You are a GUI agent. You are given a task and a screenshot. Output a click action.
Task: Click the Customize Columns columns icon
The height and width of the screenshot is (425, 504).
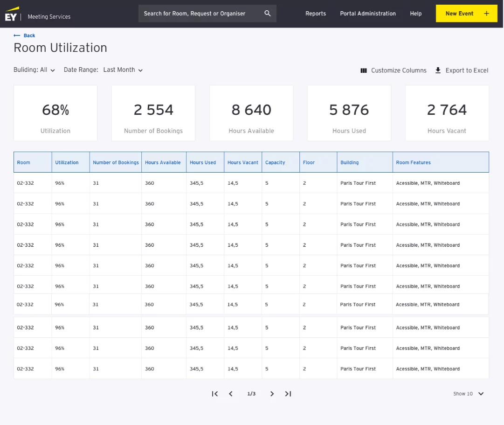click(x=364, y=70)
